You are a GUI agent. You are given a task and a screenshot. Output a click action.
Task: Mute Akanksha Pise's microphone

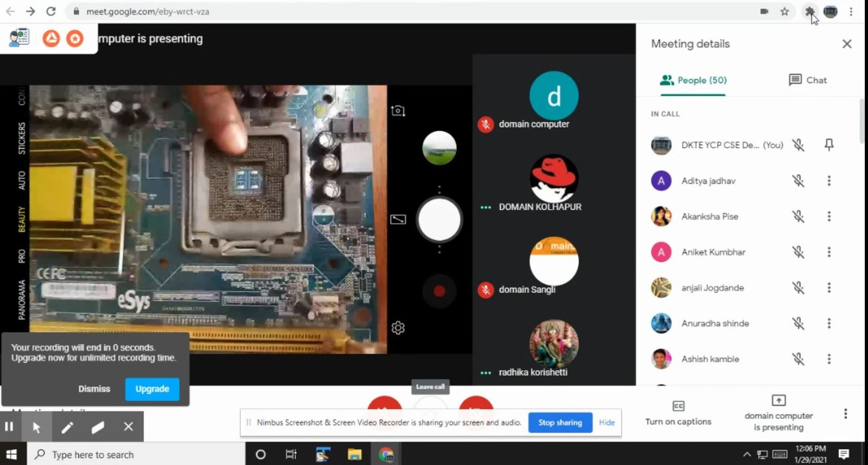(x=798, y=216)
